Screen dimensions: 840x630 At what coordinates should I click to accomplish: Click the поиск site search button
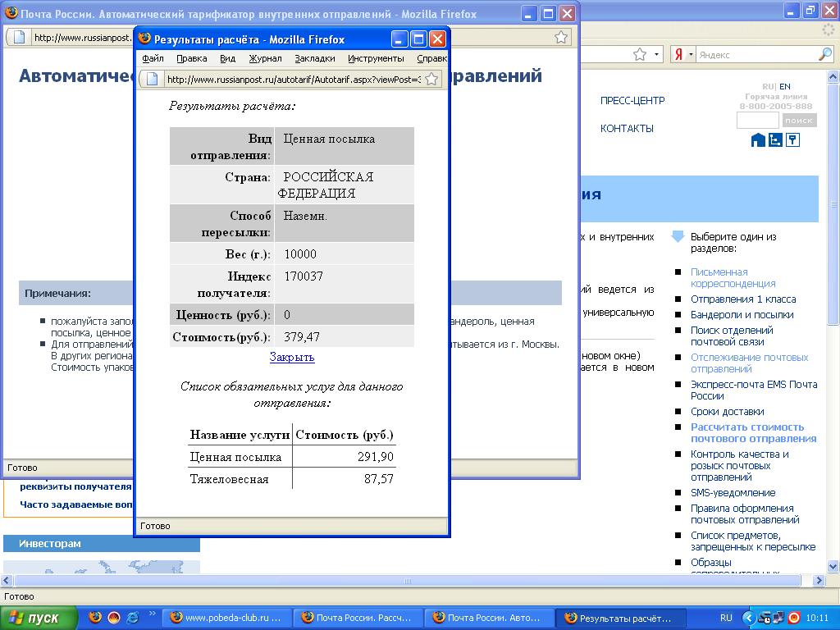799,120
